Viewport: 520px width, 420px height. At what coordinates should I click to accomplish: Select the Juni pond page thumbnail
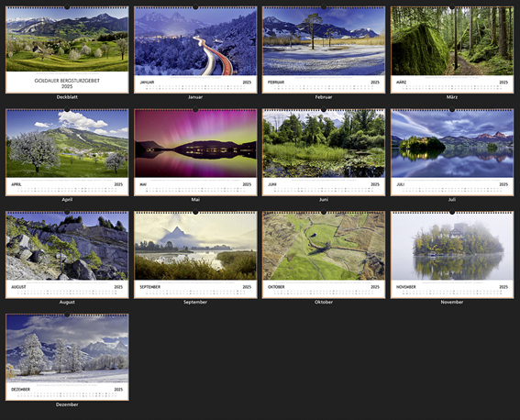(324, 152)
